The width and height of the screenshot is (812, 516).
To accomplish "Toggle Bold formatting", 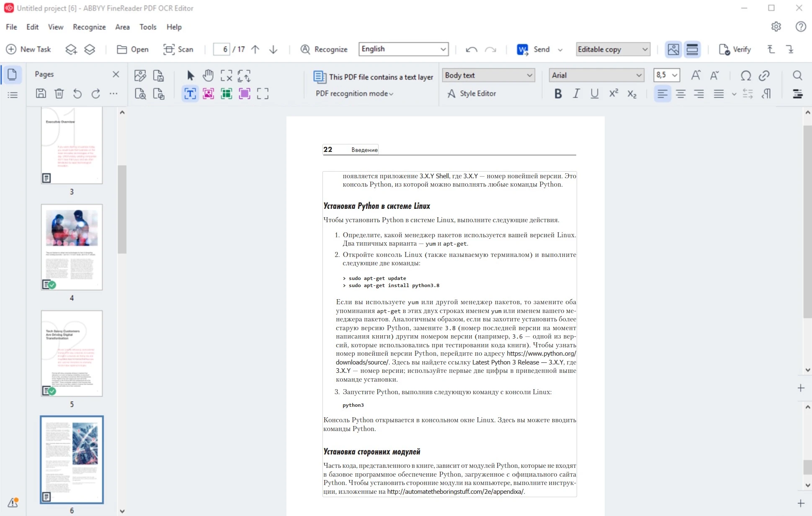I will click(558, 94).
